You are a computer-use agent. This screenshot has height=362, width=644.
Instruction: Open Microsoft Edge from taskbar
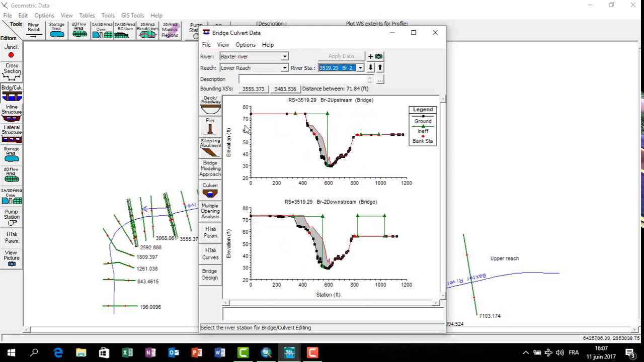tap(58, 352)
